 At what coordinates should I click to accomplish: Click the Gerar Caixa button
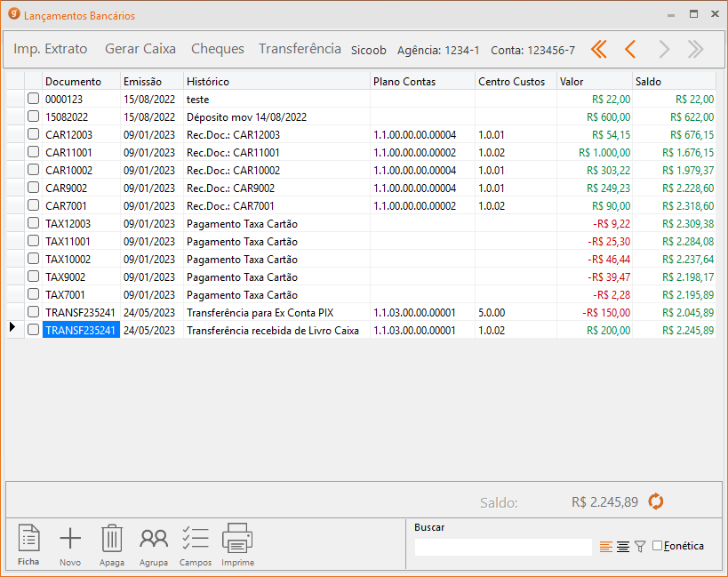(x=140, y=50)
